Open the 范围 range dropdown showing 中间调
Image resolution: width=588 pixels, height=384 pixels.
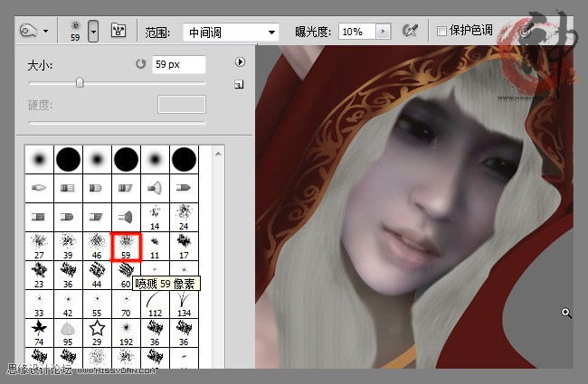click(231, 33)
